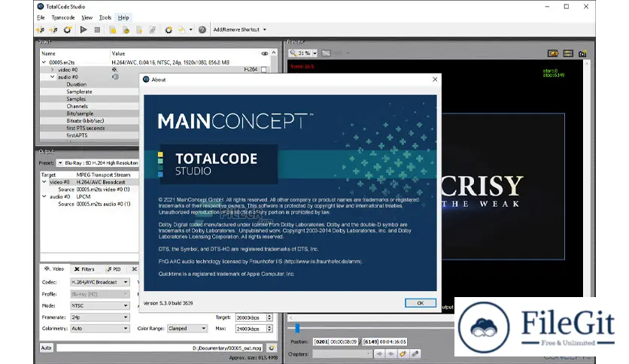Select the Bitrate (kbit/sec) row

tap(89, 120)
